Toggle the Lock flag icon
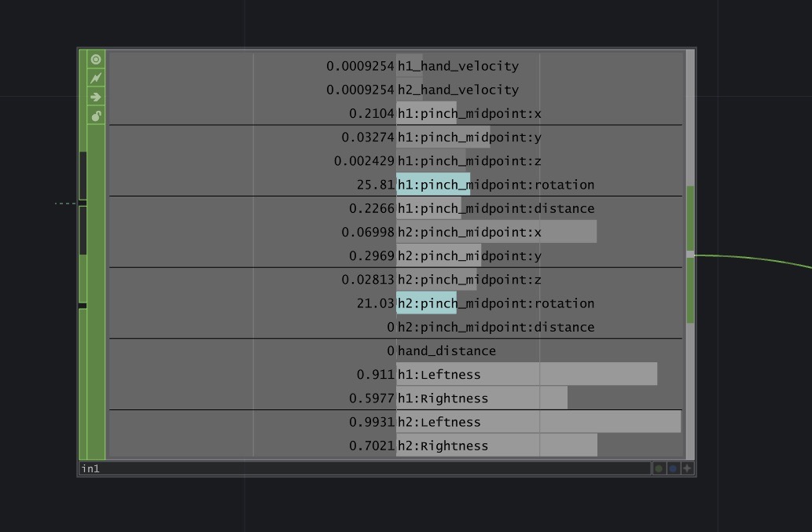Screen dimensions: 812x532 pyautogui.click(x=96, y=116)
